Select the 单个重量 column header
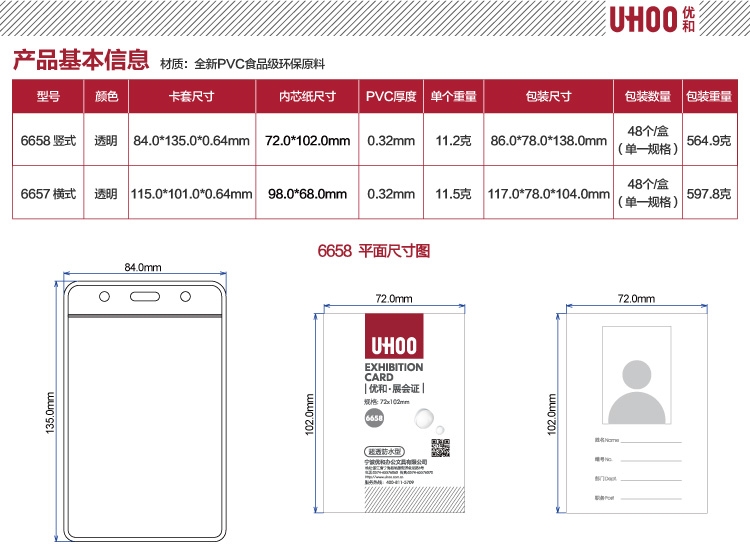This screenshot has height=554, width=750. pos(453,97)
